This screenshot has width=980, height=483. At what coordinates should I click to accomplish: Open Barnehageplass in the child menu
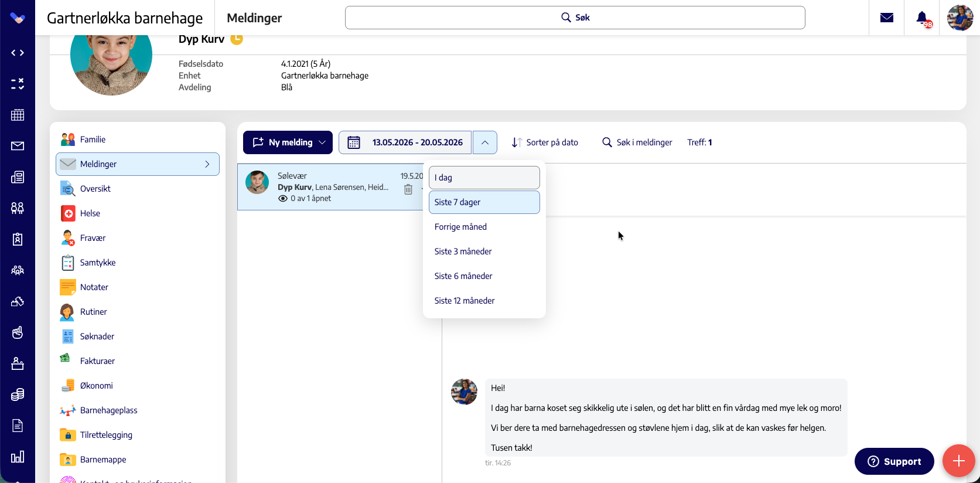tap(138, 410)
